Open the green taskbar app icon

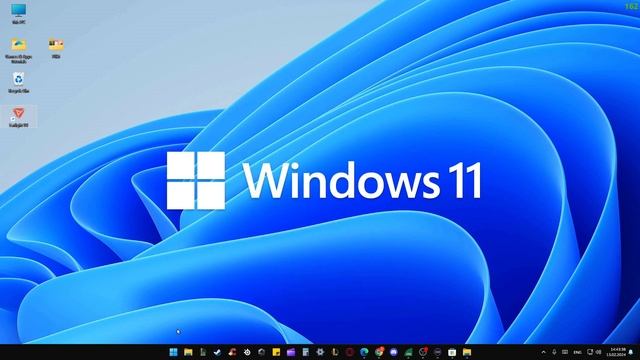coord(408,352)
